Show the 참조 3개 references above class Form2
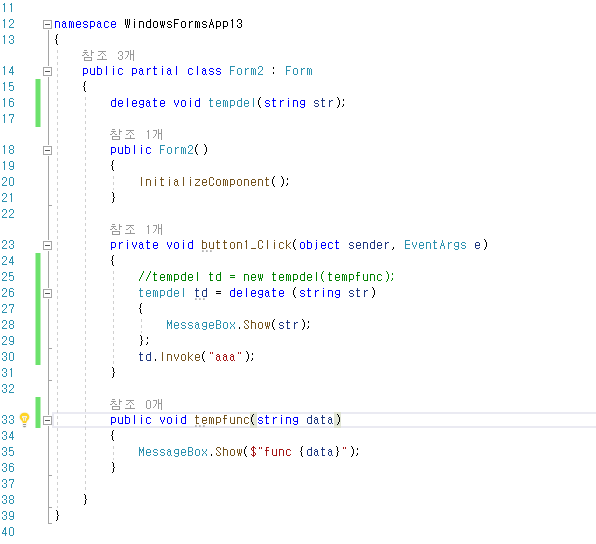Image resolution: width=596 pixels, height=544 pixels. click(x=108, y=56)
